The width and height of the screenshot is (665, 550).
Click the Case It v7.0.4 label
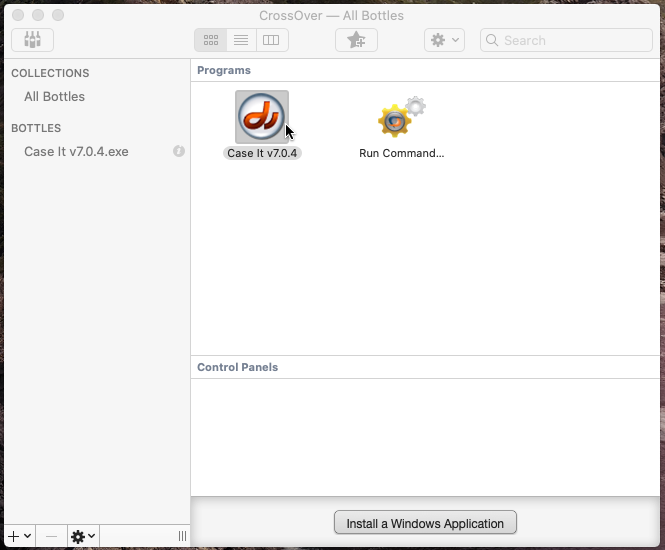(262, 153)
